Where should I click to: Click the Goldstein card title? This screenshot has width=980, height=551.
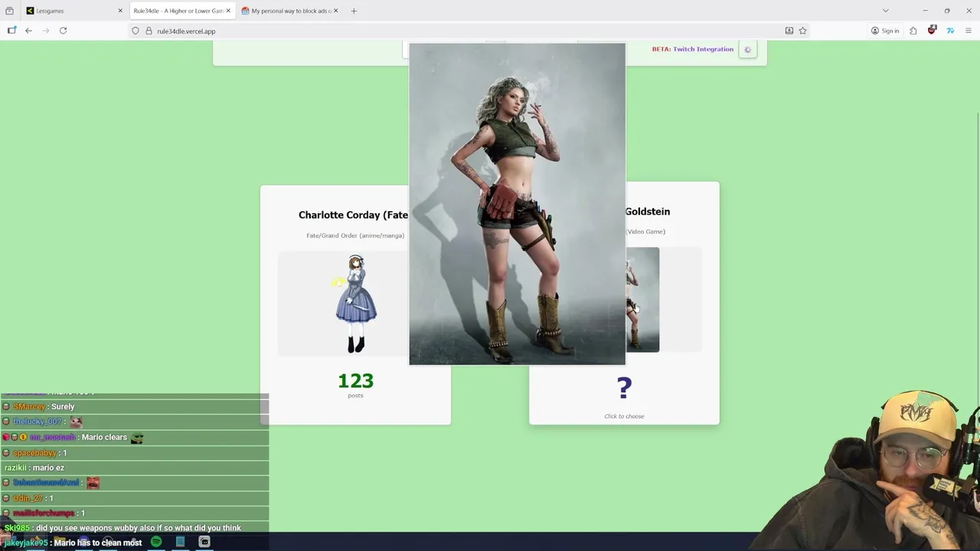(647, 211)
